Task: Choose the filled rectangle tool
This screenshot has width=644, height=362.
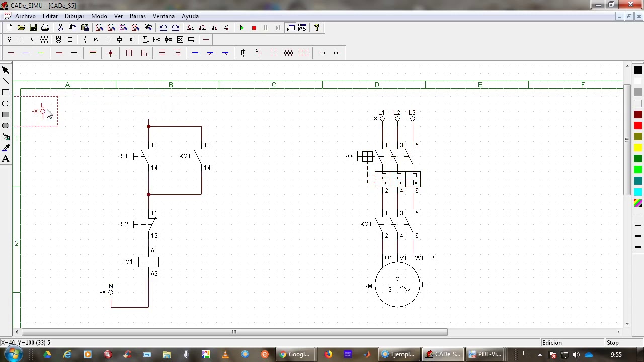Action: coord(6,115)
